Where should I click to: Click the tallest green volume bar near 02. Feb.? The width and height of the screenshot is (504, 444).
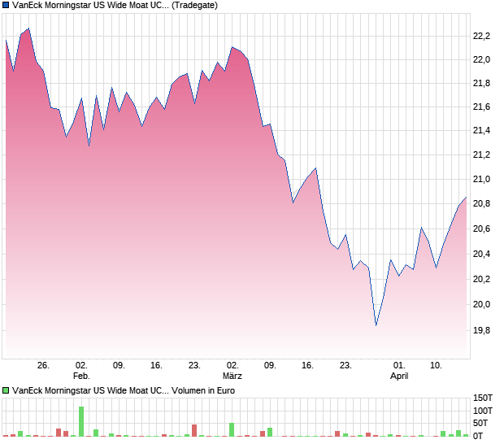81,421
